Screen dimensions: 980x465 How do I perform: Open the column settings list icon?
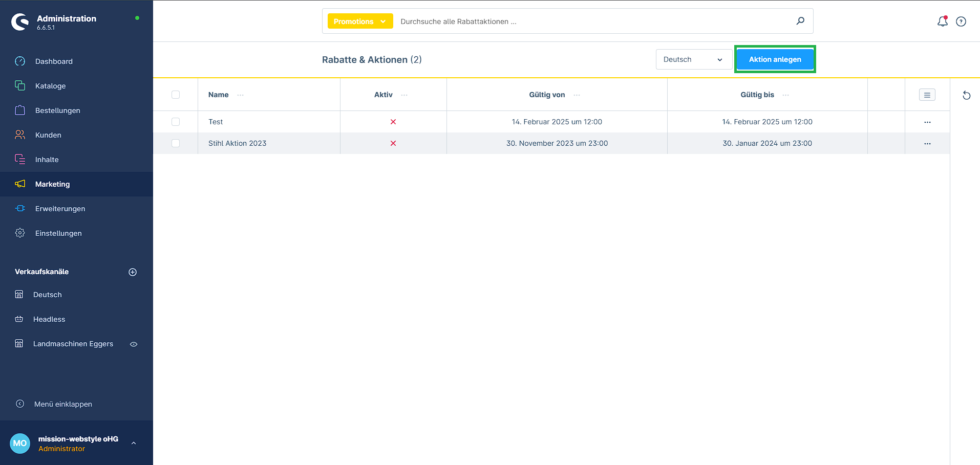point(927,95)
